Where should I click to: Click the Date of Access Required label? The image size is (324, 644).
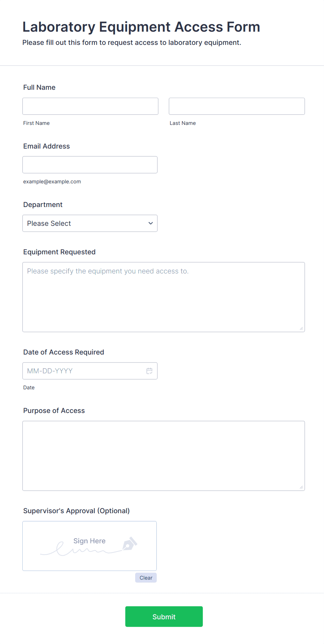(x=63, y=352)
